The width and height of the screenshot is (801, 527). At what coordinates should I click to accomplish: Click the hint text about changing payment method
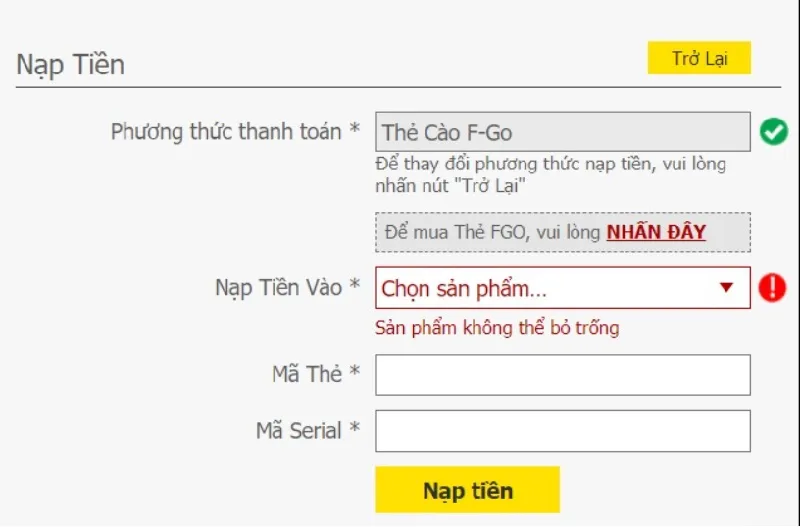550,174
